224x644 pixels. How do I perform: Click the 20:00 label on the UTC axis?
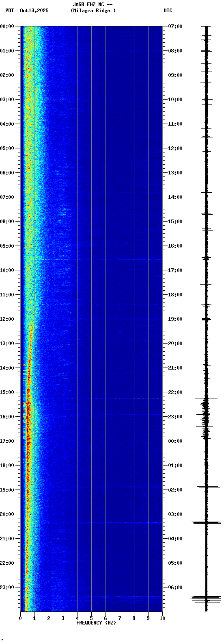175,344
